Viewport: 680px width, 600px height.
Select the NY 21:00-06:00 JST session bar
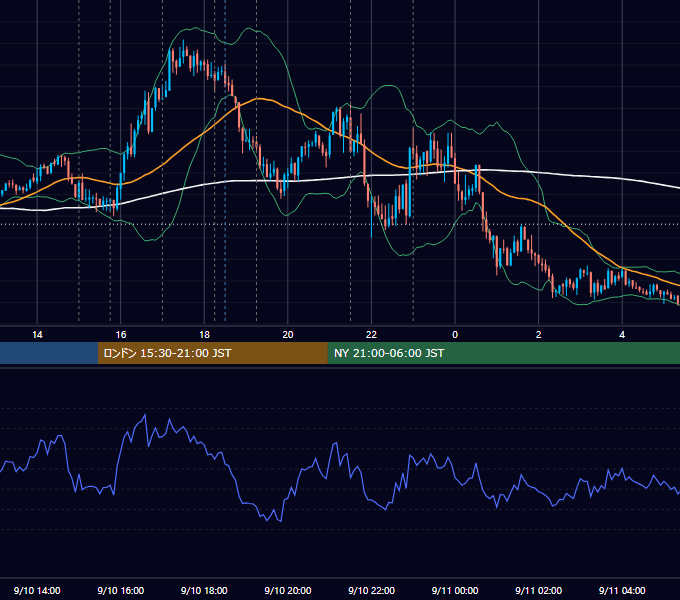[x=503, y=353]
